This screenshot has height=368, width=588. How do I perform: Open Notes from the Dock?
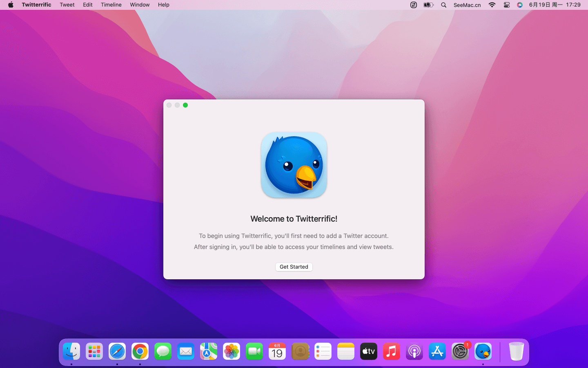tap(346, 351)
